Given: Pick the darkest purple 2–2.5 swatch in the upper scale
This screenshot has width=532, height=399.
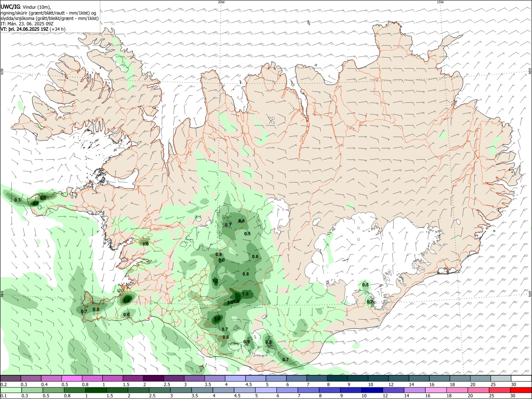Looking at the screenshot, I should coord(153,379).
